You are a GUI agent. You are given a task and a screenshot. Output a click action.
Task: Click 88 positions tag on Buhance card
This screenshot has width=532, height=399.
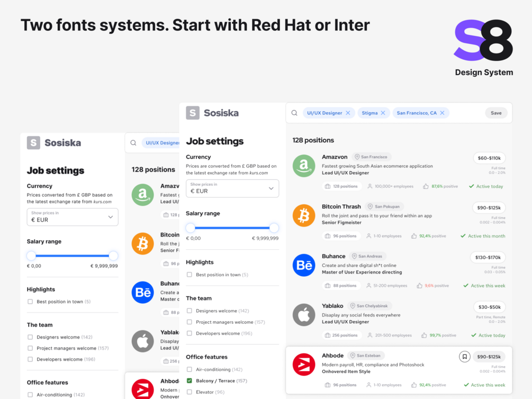tap(341, 286)
